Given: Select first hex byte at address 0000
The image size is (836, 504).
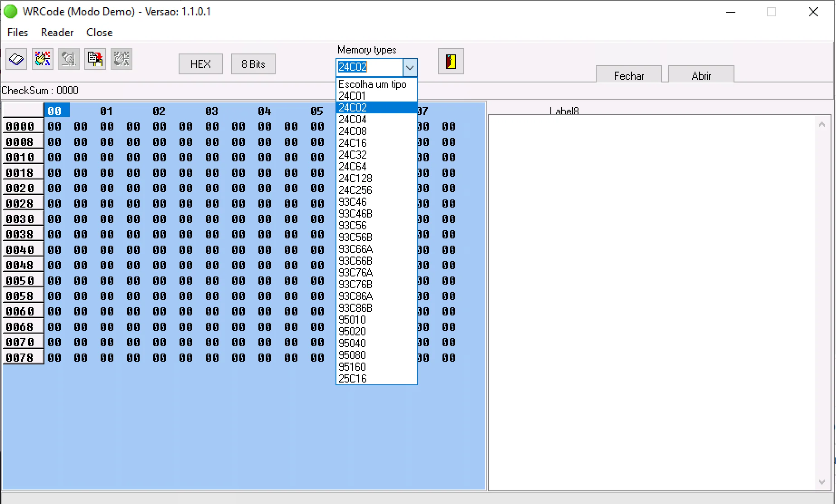Looking at the screenshot, I should click(x=54, y=127).
